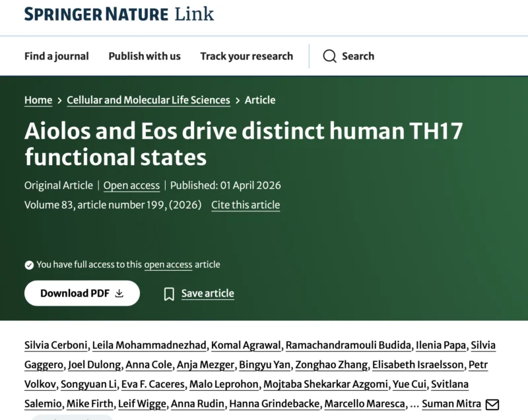Screen dimensions: 528x420
Task: Navigate to Home via the breadcrumb
Action: click(38, 100)
